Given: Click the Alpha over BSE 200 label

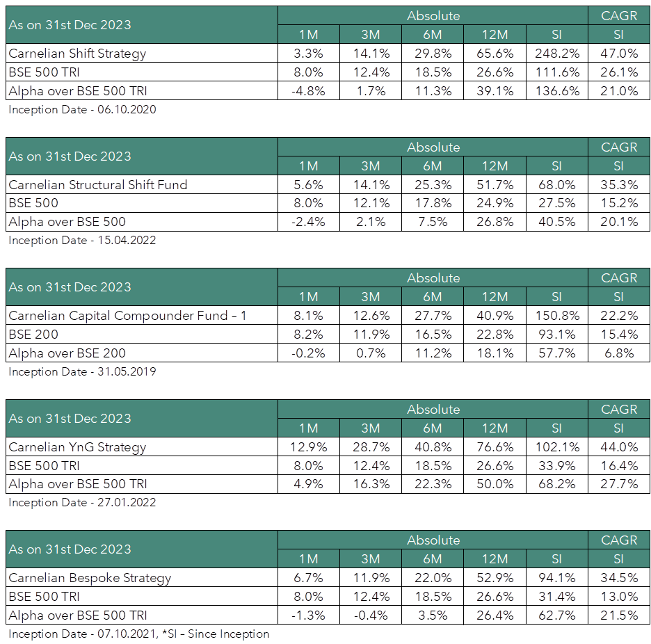Looking at the screenshot, I should [67, 353].
